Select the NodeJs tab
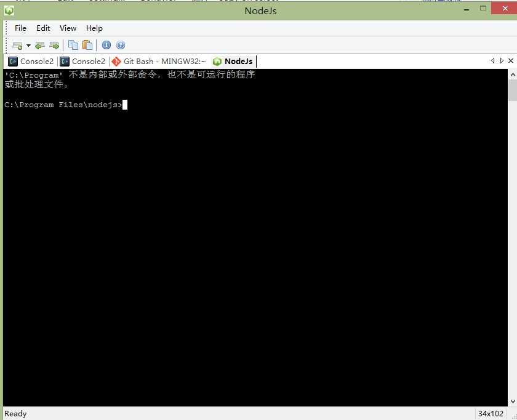This screenshot has height=420, width=517. 233,62
